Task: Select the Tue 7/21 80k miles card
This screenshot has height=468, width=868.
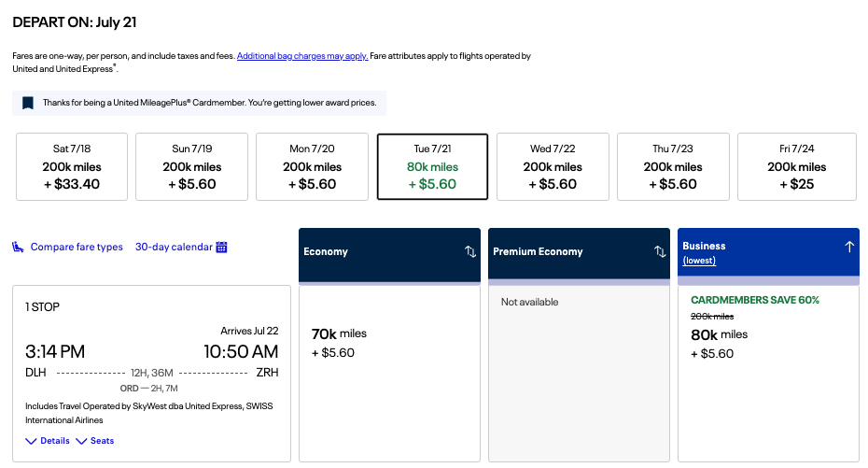Action: coord(432,166)
